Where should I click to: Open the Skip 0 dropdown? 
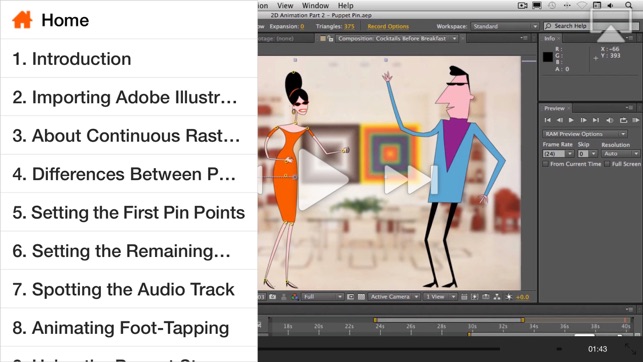tap(588, 154)
